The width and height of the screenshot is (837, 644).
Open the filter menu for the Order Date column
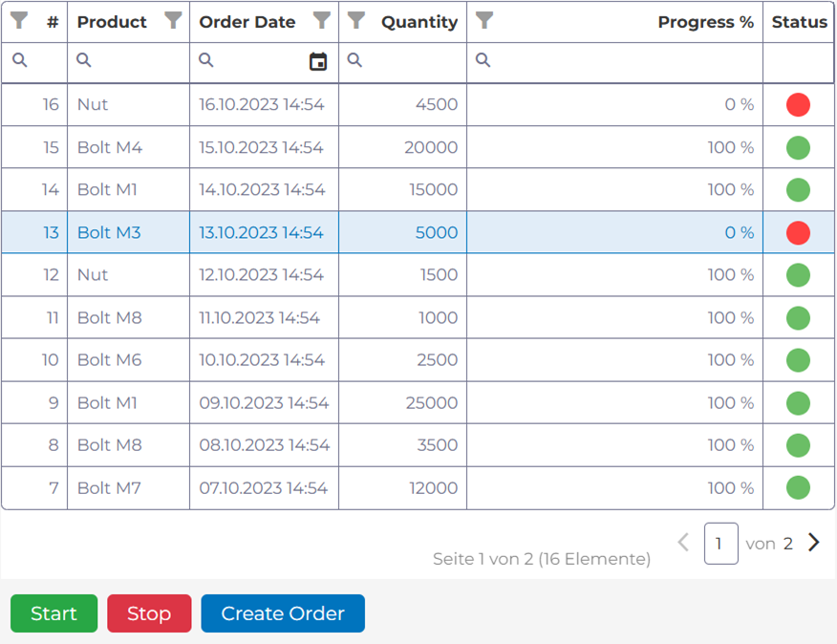[x=322, y=21]
